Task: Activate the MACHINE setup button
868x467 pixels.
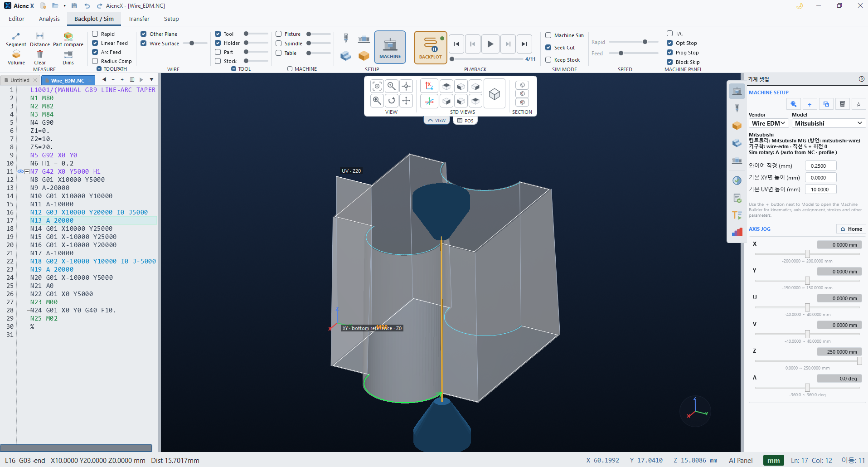Action: (x=390, y=47)
